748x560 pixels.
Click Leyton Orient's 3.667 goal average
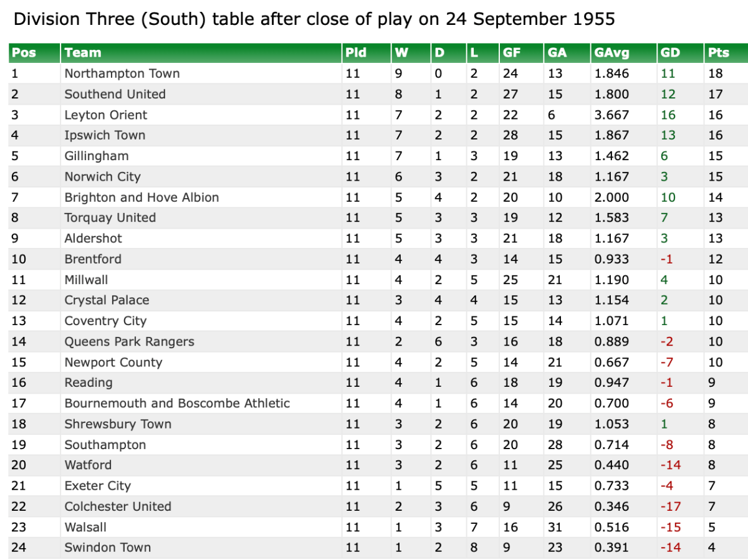(x=611, y=115)
